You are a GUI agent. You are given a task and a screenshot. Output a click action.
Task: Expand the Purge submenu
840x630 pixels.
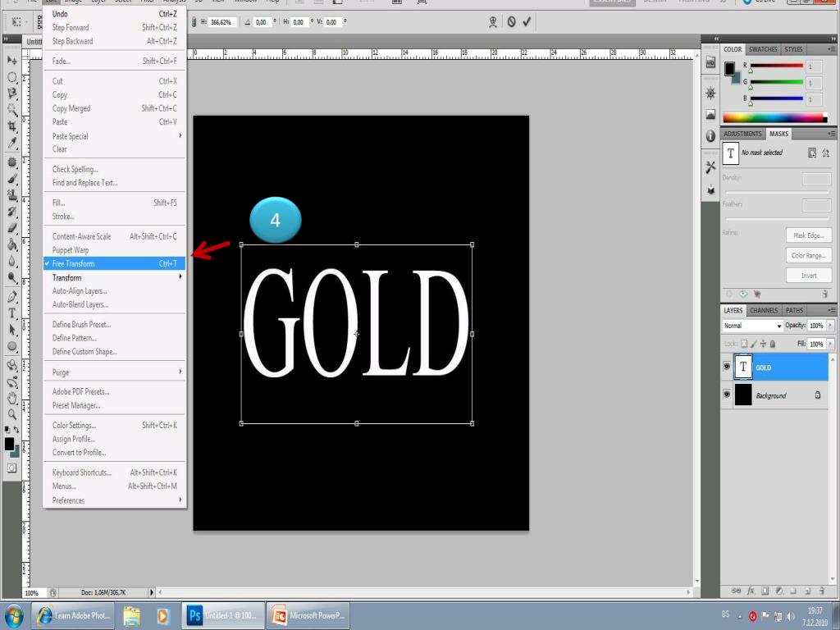pyautogui.click(x=115, y=372)
